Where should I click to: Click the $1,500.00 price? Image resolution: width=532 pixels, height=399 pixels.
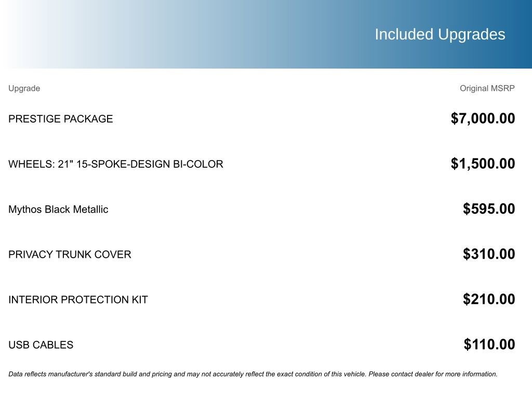(483, 164)
